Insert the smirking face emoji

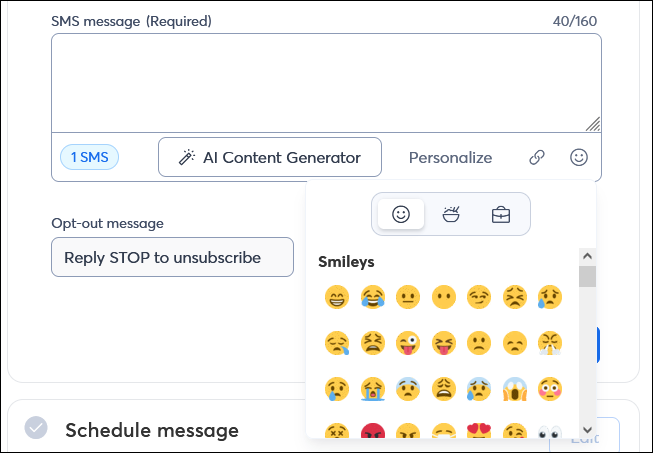(x=479, y=297)
